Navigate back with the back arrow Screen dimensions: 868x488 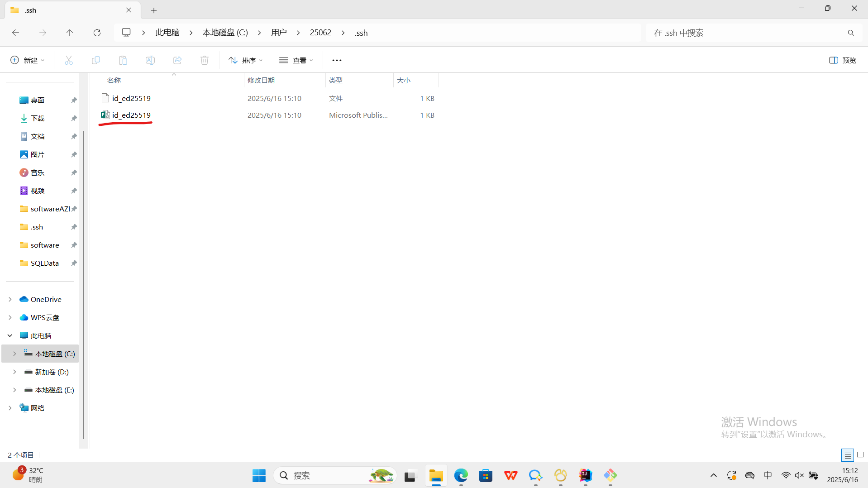coord(15,32)
